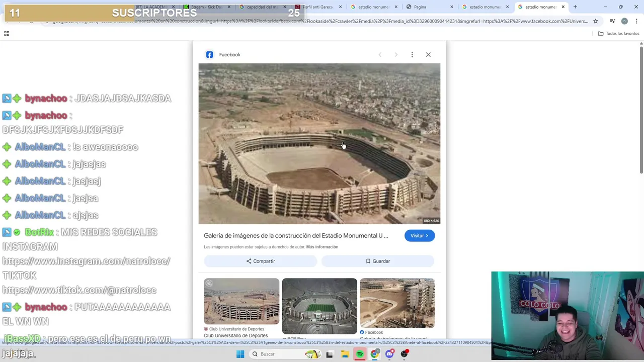This screenshot has width=644, height=362.
Task: Open Spotify from the taskbar
Action: coord(360,354)
